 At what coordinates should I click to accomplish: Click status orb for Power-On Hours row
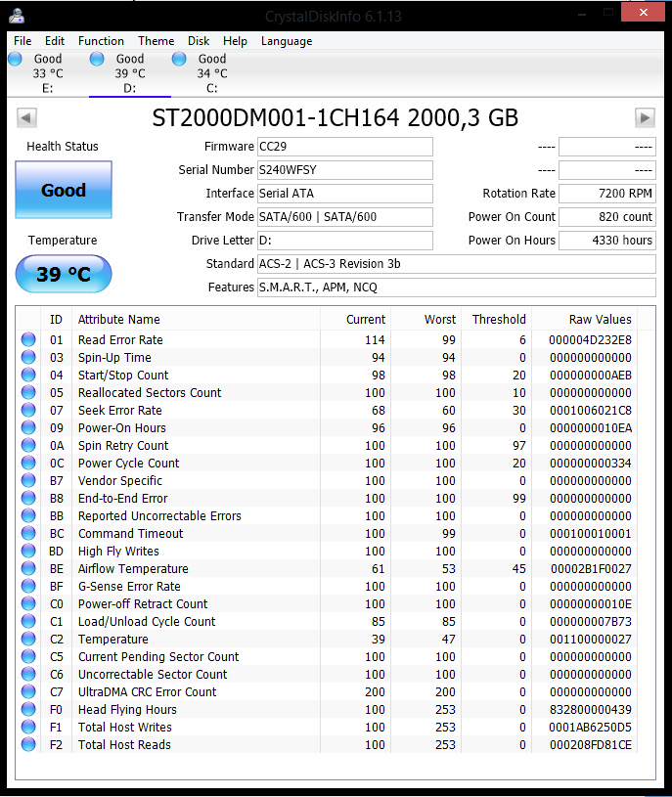point(28,427)
